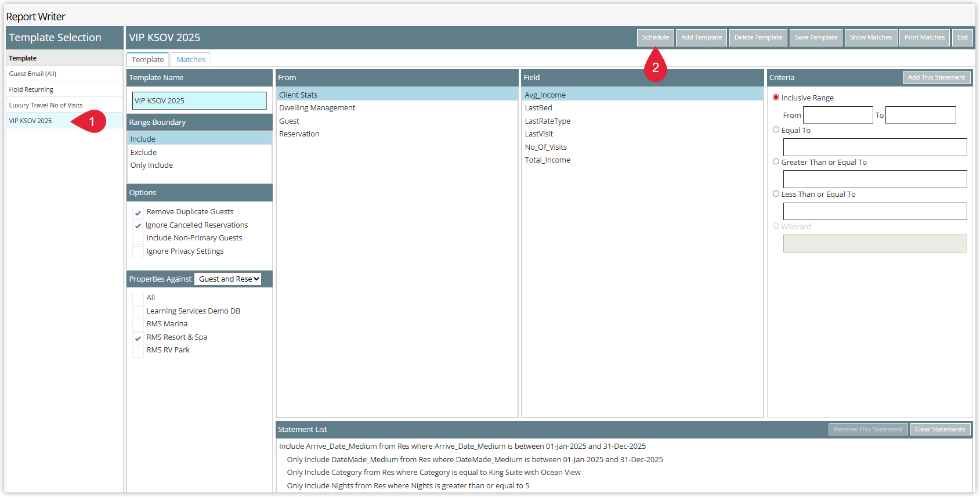Click Add This Statement button
This screenshot has width=980, height=497.
[x=936, y=77]
